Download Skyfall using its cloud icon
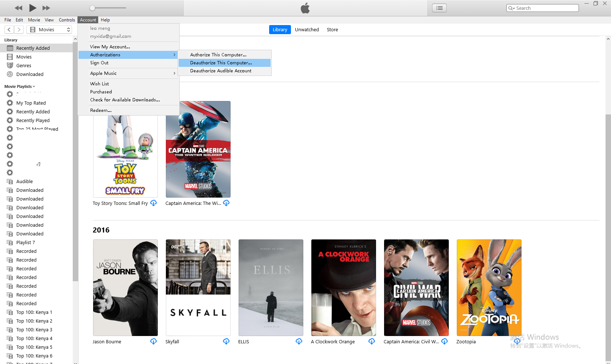The width and height of the screenshot is (611, 364). coord(226,341)
